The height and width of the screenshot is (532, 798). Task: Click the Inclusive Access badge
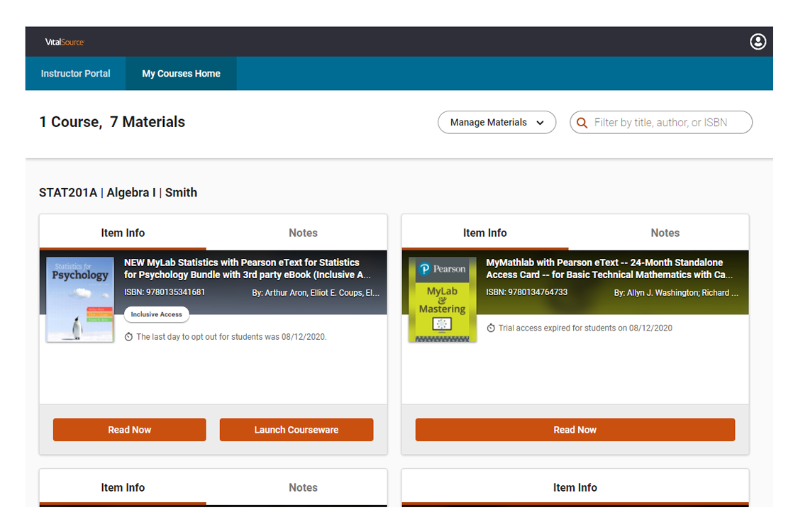click(156, 314)
